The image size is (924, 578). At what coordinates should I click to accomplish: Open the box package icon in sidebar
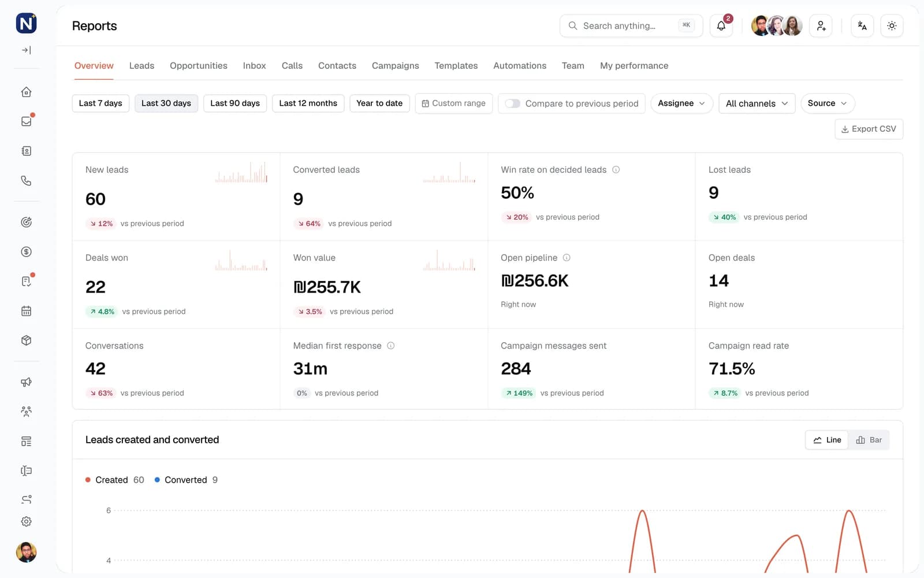point(26,340)
